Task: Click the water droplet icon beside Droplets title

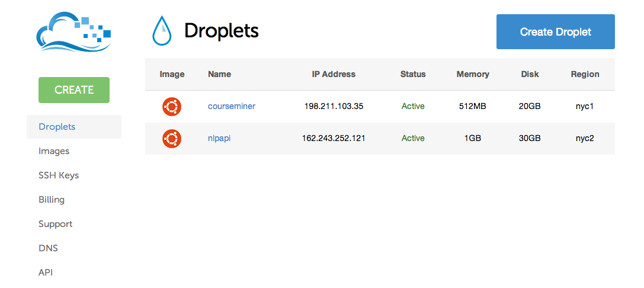Action: click(x=162, y=31)
